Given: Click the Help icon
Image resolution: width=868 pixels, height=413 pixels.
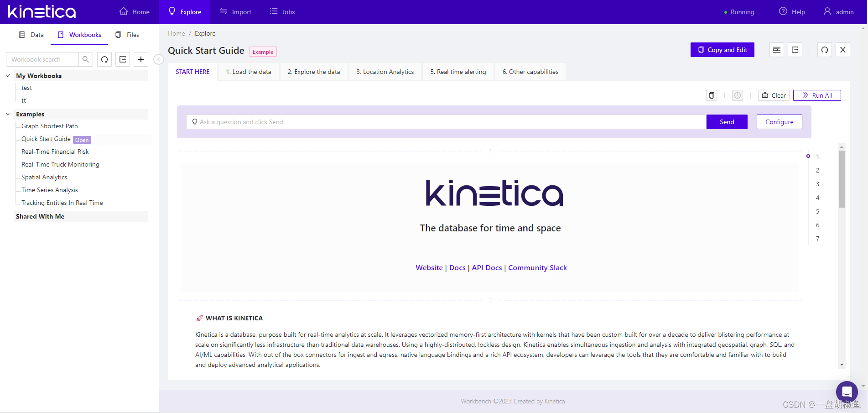Looking at the screenshot, I should click(783, 11).
